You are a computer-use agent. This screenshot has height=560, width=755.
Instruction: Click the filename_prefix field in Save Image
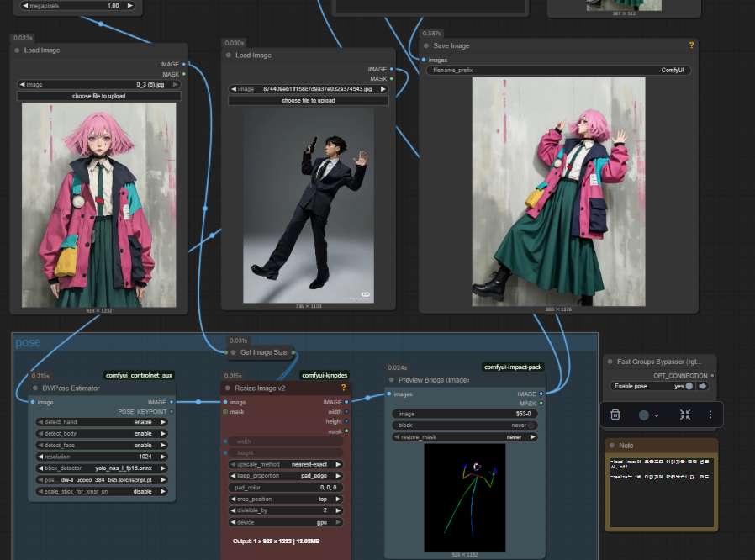(558, 71)
